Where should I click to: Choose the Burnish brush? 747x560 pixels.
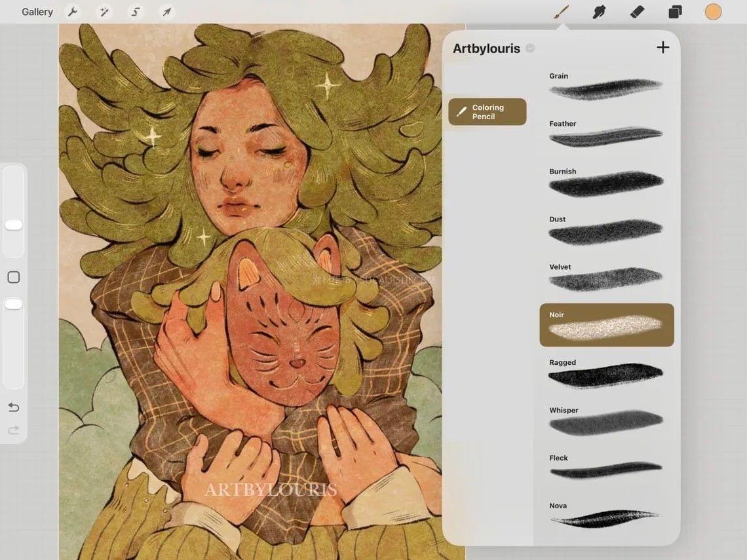tap(607, 181)
